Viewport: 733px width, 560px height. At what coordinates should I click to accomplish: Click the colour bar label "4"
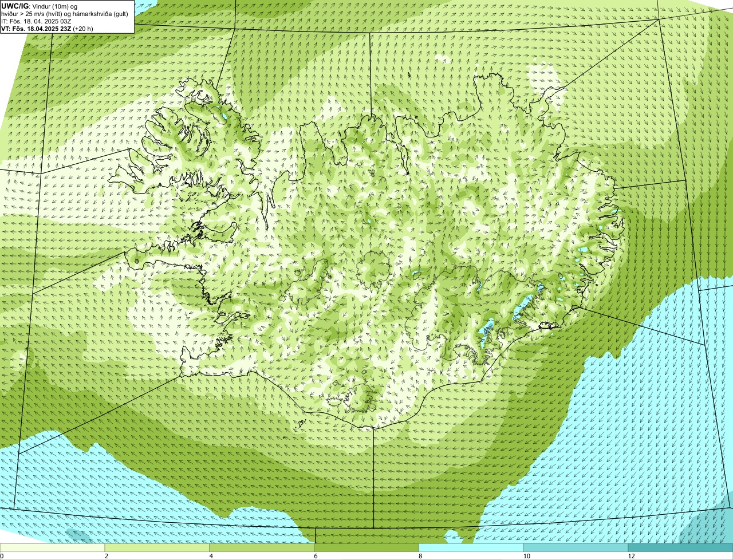pos(211,556)
